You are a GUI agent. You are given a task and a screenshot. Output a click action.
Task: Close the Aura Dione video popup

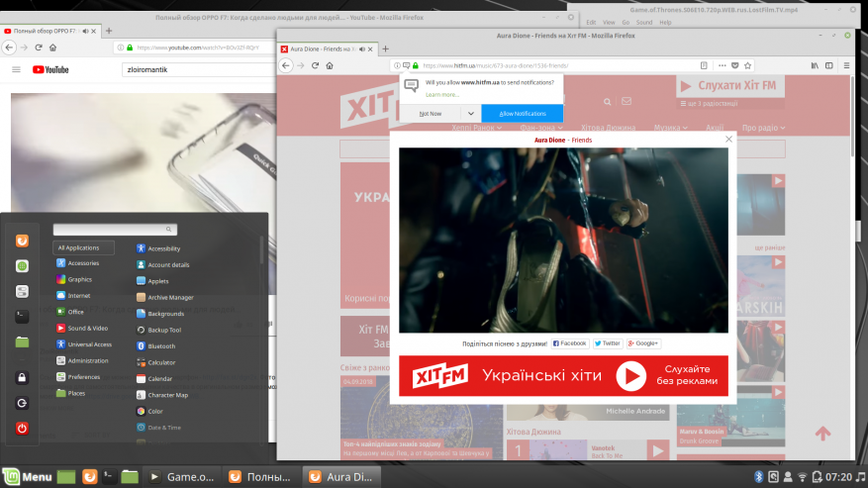(x=728, y=139)
